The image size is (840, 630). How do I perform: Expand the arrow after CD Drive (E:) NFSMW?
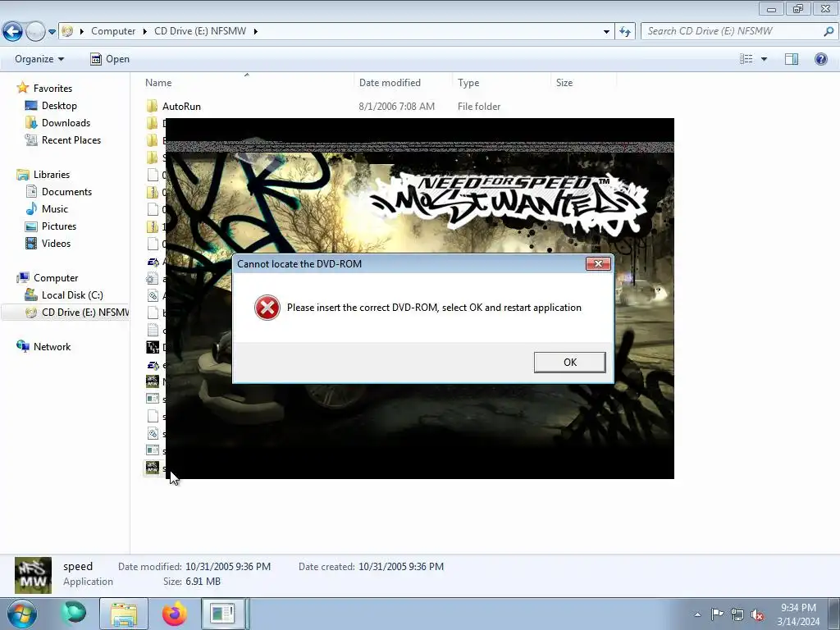[x=256, y=32]
